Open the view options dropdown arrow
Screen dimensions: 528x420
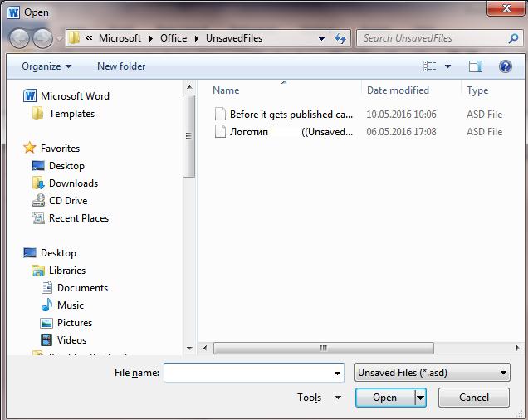tap(447, 66)
